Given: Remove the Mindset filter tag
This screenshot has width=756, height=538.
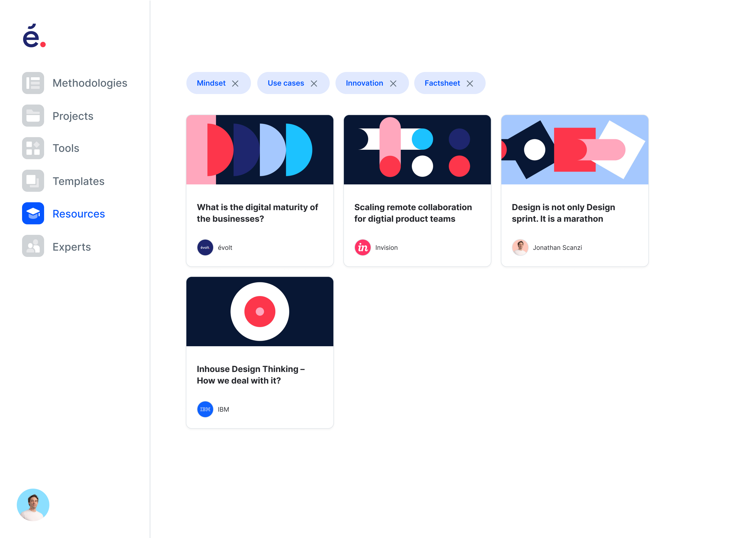Looking at the screenshot, I should pos(235,84).
